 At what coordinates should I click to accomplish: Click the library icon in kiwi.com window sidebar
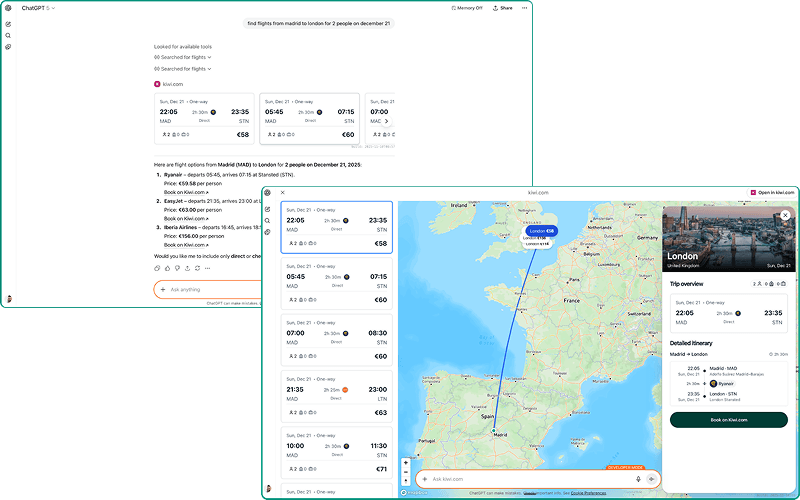click(268, 232)
